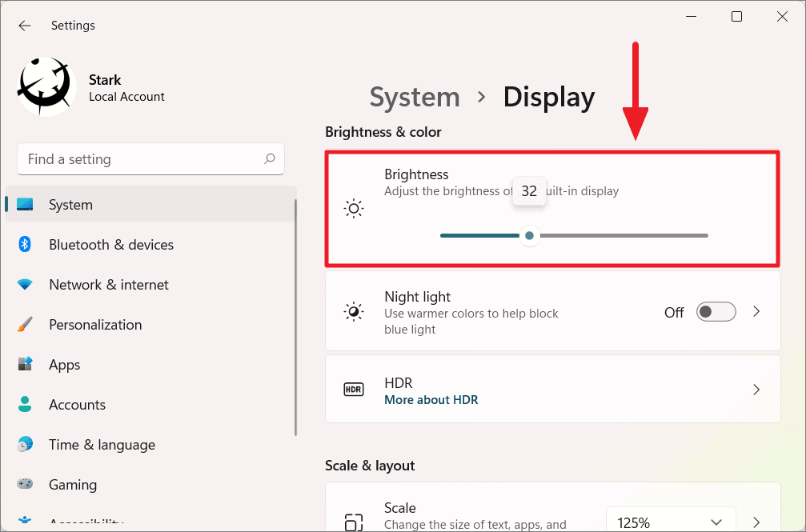Open the Scale percentage dropdown
Image resolution: width=806 pixels, height=532 pixels.
click(671, 521)
